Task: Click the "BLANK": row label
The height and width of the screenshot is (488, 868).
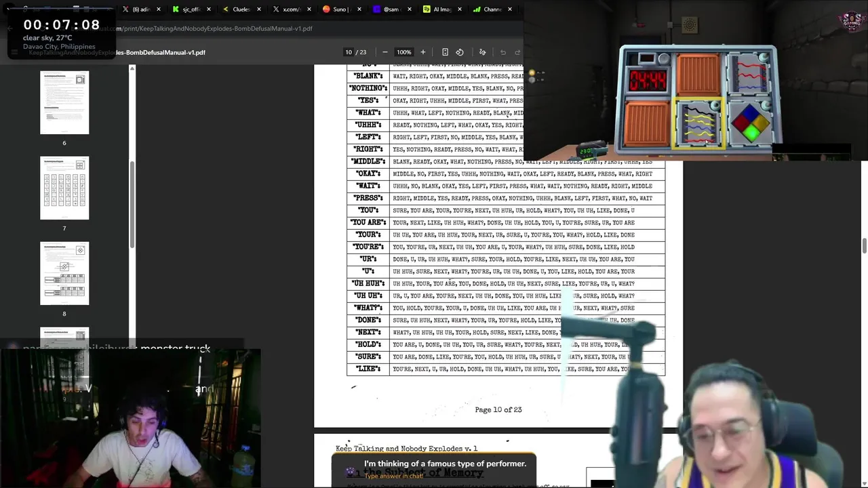Action: [369, 76]
